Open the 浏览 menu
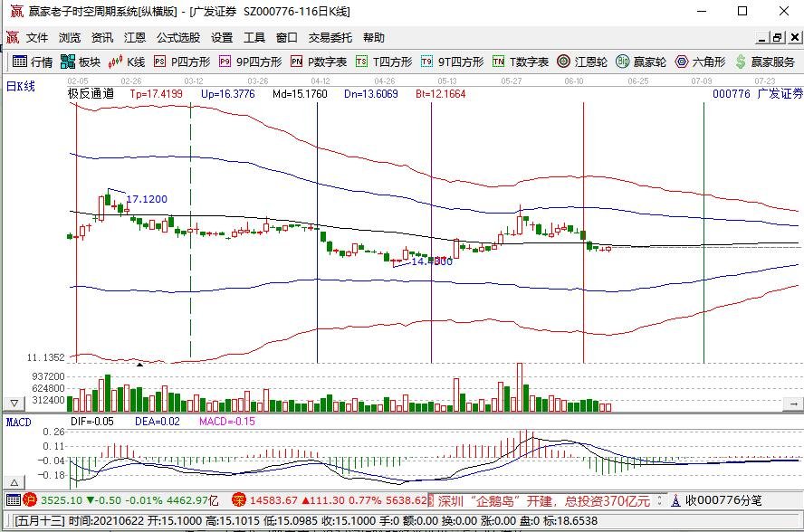Viewport: 804px width, 532px height. tap(70, 37)
